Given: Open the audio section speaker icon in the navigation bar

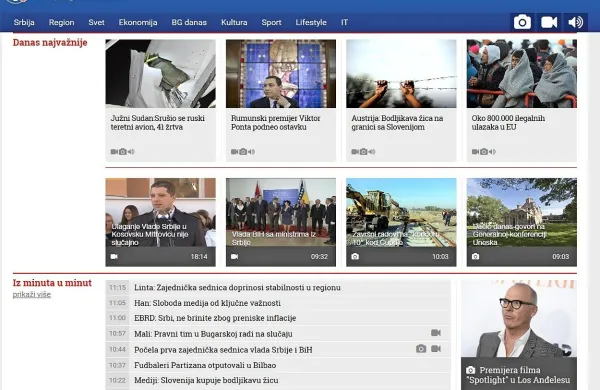Looking at the screenshot, I should [x=576, y=22].
